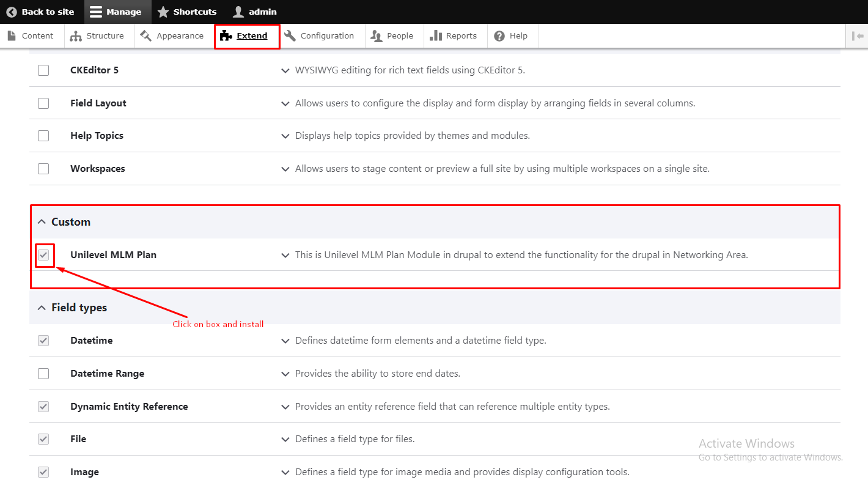868x488 pixels.
Task: Open Appearance via its paint icon
Action: 145,36
